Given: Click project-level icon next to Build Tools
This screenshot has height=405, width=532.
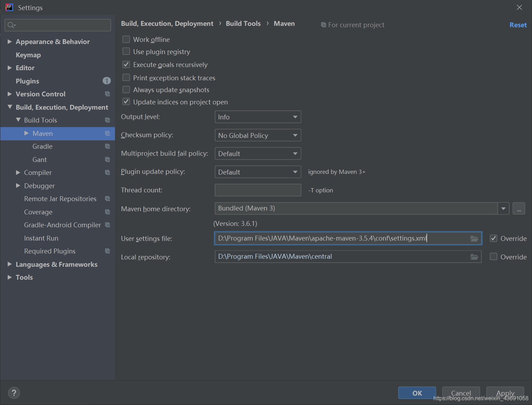Looking at the screenshot, I should (x=107, y=120).
